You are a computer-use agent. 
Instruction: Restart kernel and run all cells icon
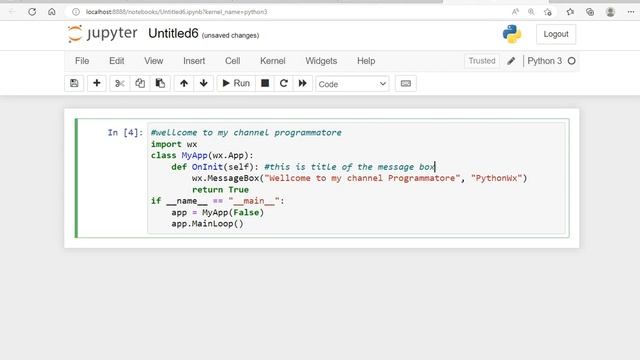coord(302,83)
